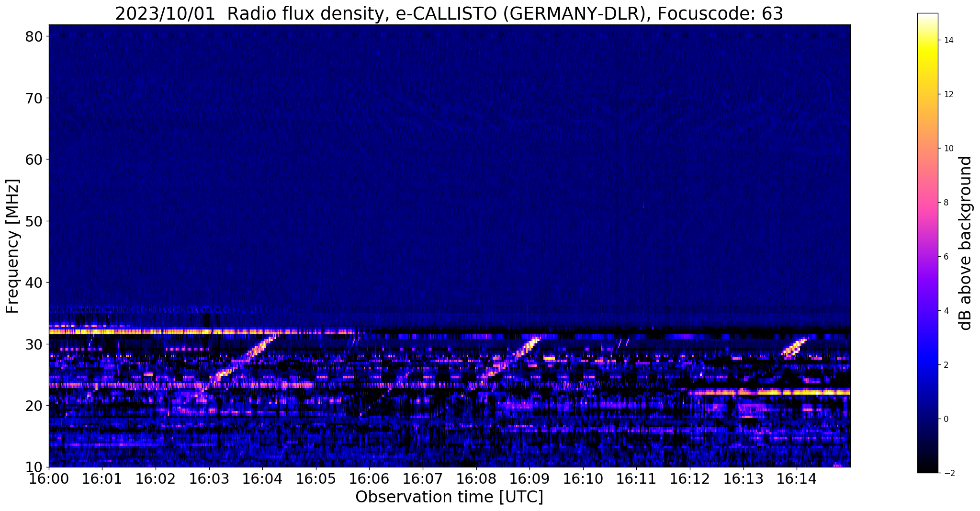
Task: Click the colorbar tick label 10
Action: [x=948, y=148]
